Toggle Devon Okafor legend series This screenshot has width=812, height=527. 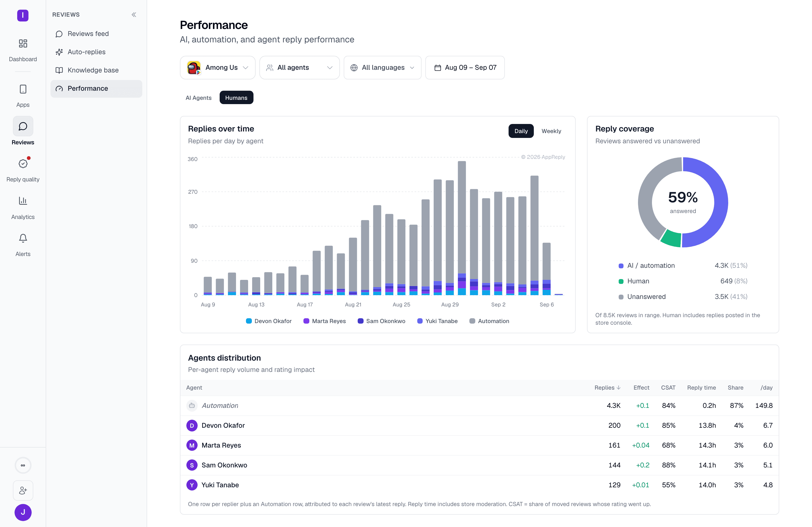point(269,321)
